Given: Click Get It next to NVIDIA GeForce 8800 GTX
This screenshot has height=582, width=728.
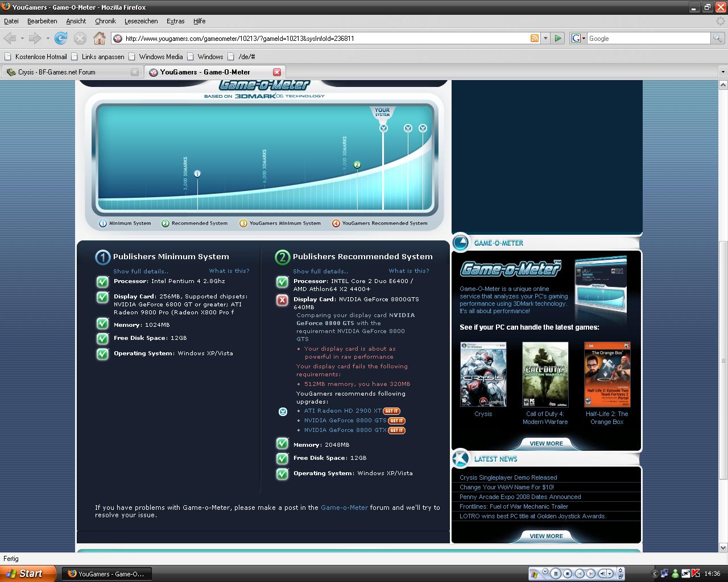Looking at the screenshot, I should coord(396,430).
